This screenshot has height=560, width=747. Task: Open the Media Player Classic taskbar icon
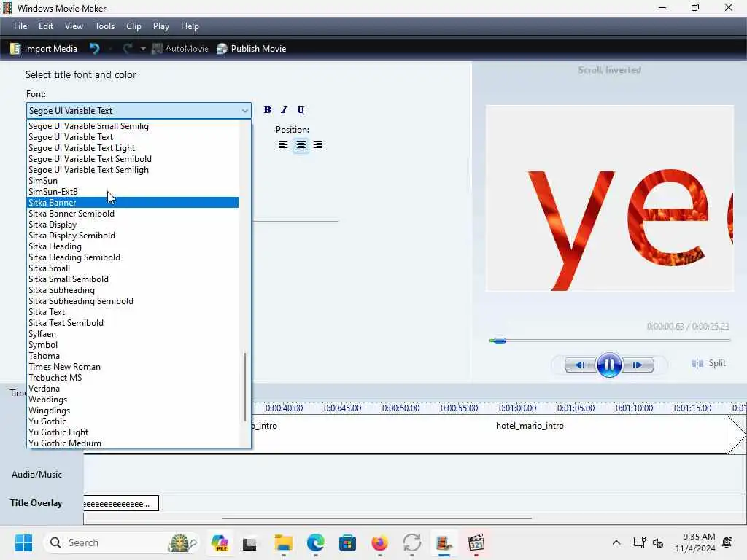tap(476, 542)
